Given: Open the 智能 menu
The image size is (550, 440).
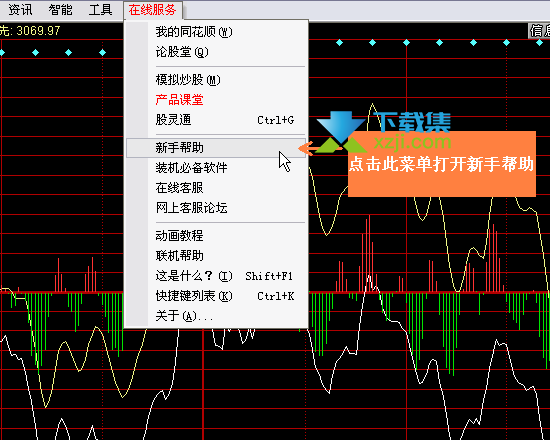Looking at the screenshot, I should point(60,9).
